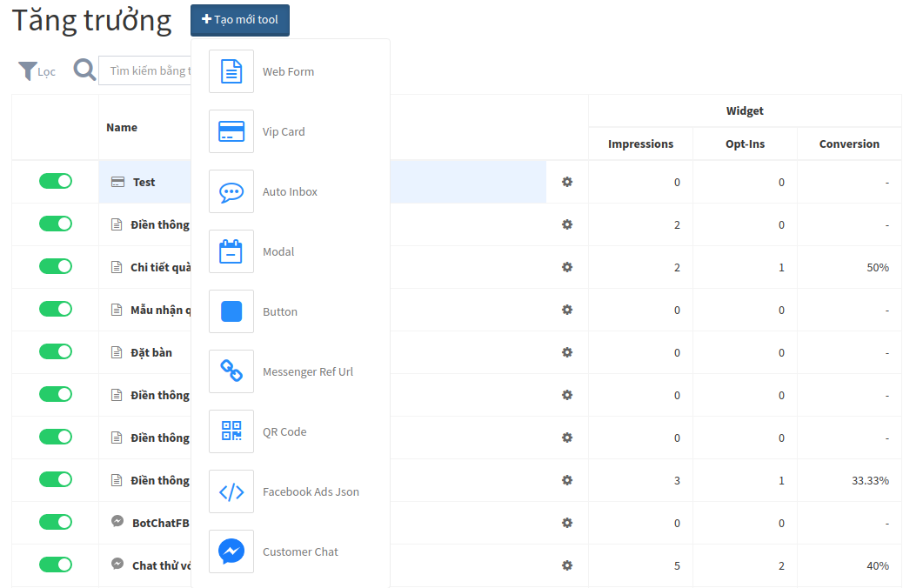Click the Opt-Ins column header
The height and width of the screenshot is (588, 903).
pyautogui.click(x=745, y=144)
